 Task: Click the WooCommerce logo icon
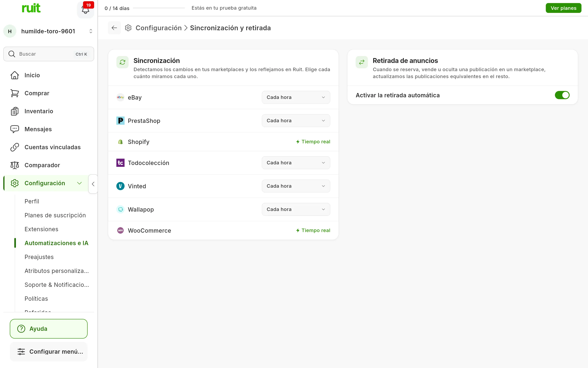click(x=120, y=230)
